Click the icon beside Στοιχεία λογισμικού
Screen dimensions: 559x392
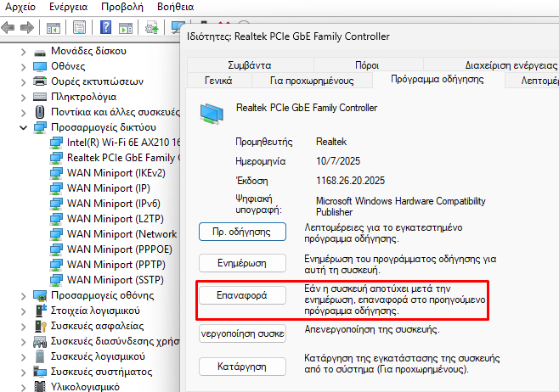(41, 311)
